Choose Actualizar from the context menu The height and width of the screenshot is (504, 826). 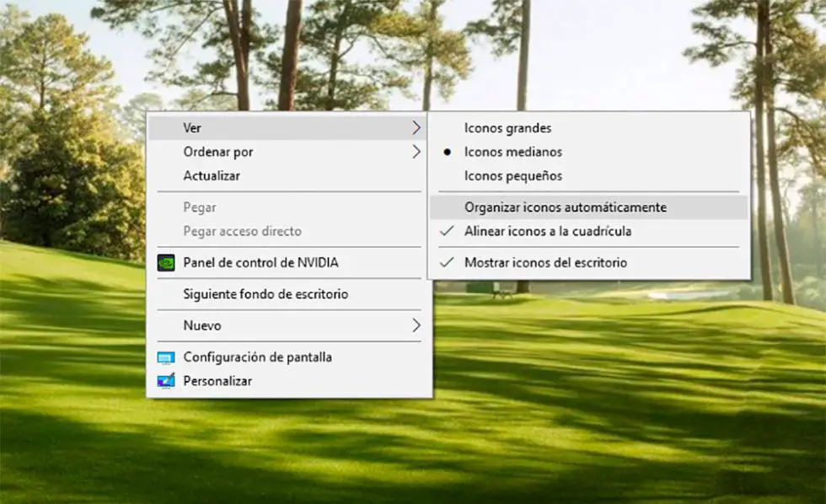point(287,176)
